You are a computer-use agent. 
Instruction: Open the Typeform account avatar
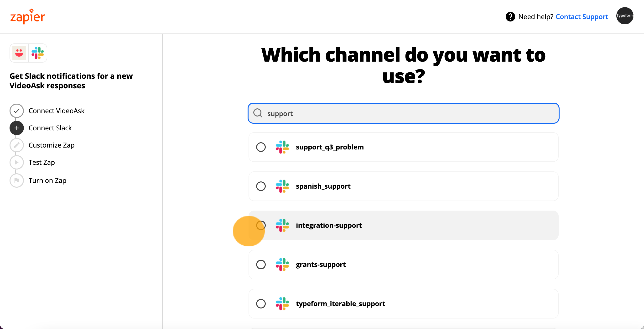coord(624,16)
